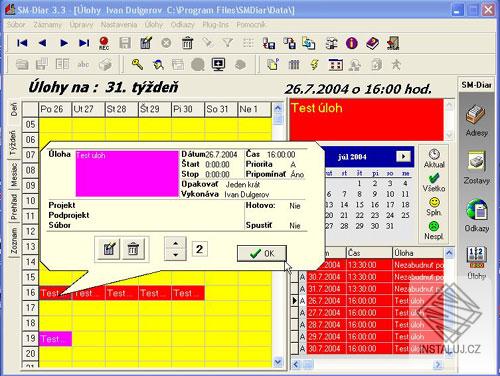Select the Po 26 column header
Viewport: 500px width, 376px height.
pyautogui.click(x=55, y=109)
